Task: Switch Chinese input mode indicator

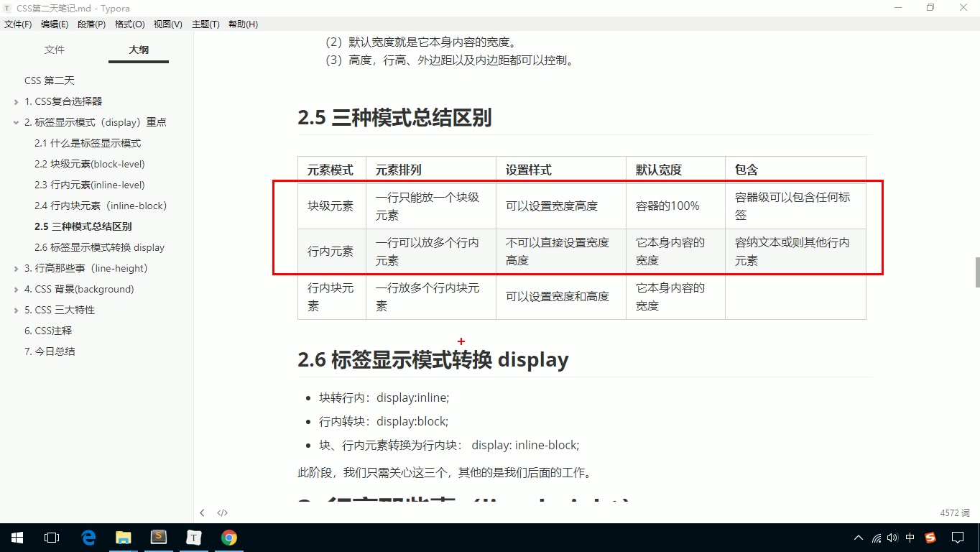Action: click(x=910, y=538)
